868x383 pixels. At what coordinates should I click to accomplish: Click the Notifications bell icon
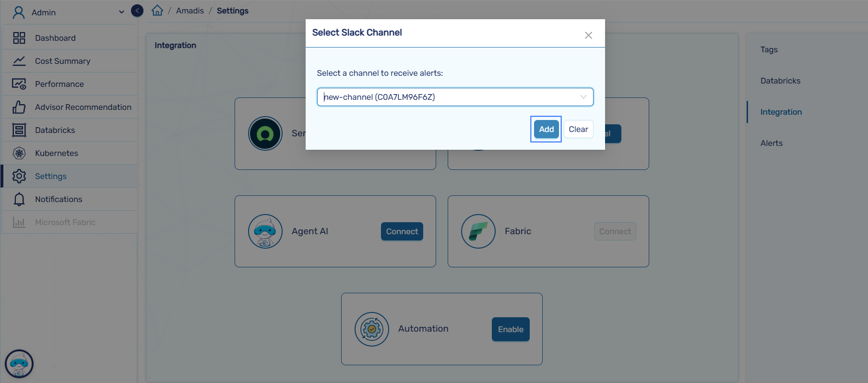click(x=19, y=199)
